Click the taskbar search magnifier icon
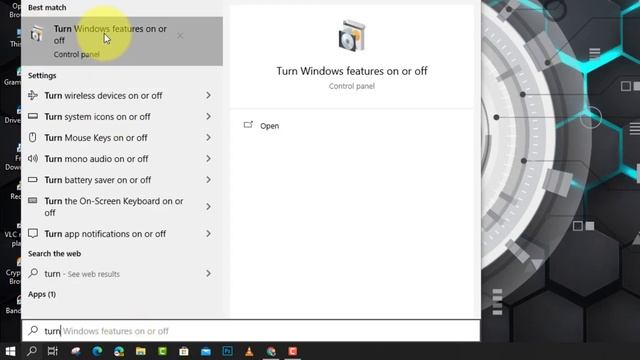Viewport: 640px width, 360px height. click(x=32, y=351)
